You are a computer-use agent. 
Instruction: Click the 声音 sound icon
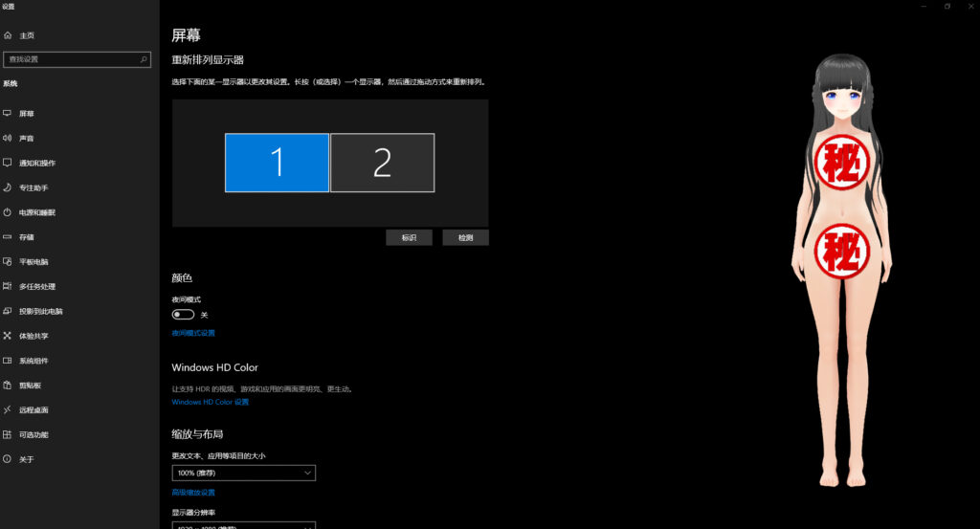[x=8, y=139]
